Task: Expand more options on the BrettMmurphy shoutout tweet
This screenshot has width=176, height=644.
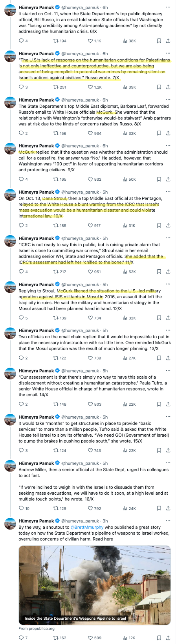Action: tap(168, 521)
